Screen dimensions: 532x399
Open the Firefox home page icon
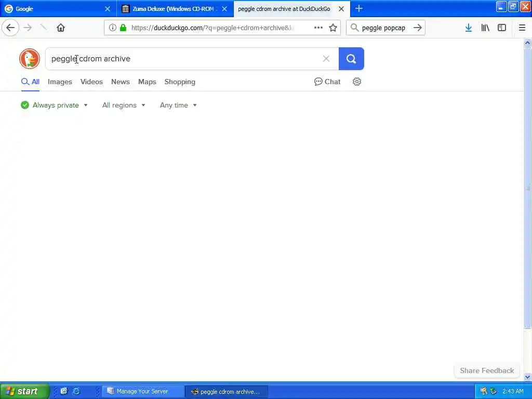[61, 28]
